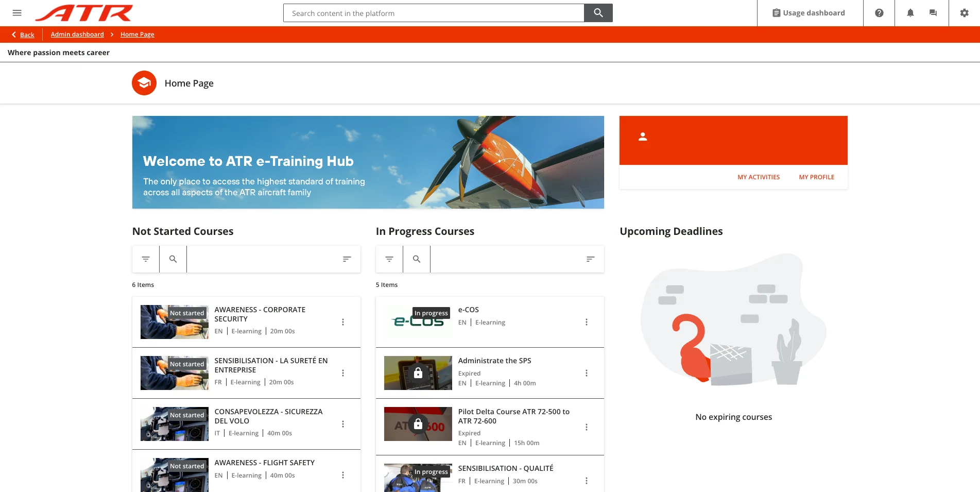Screen dimensions: 980x492
Task: Open locked Administrate the SPS thumbnail
Action: point(418,373)
